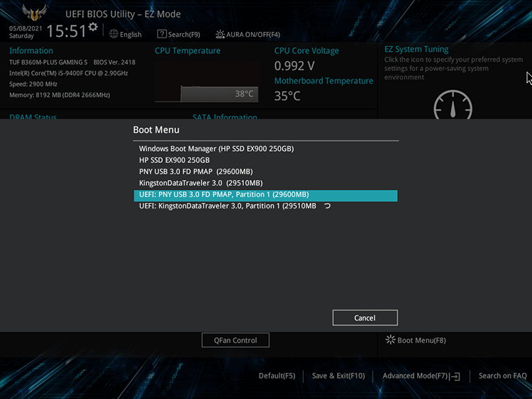Select PNY USB 3.0 FD PMAP (29600MB)
The width and height of the screenshot is (532, 399).
[x=266, y=172]
